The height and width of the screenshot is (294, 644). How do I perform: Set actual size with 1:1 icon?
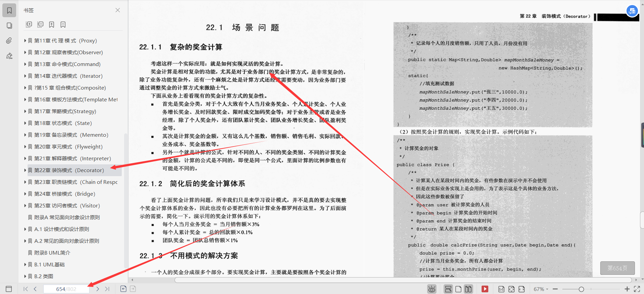[x=501, y=289]
